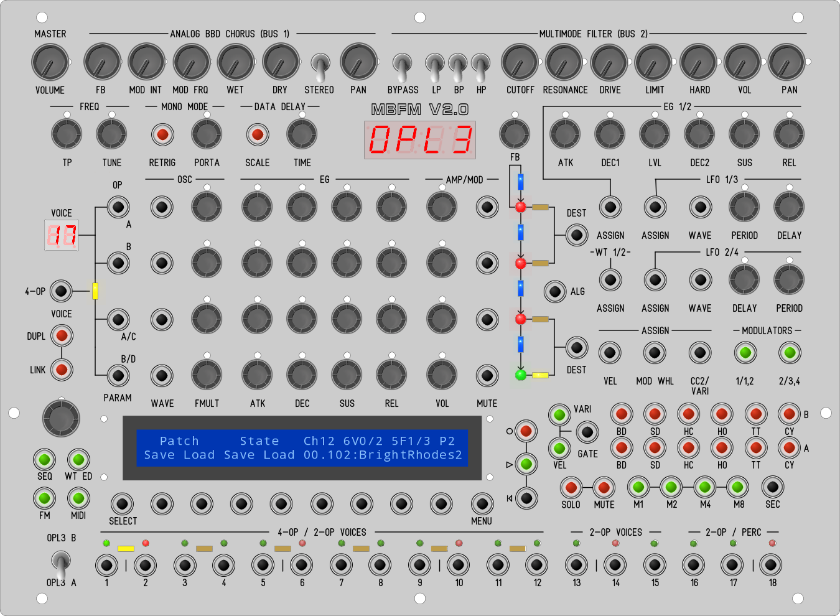
Task: Select voice 1 button
Action: pyautogui.click(x=106, y=566)
